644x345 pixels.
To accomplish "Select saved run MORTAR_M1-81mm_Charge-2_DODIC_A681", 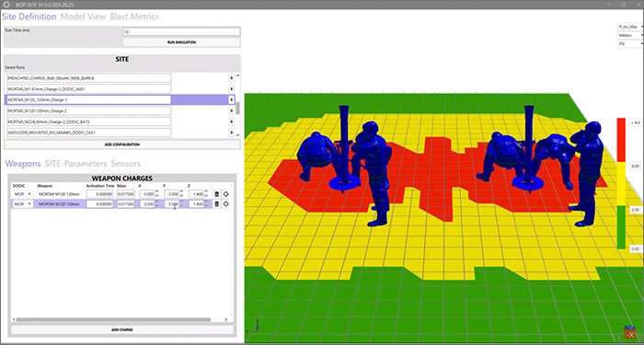I will pyautogui.click(x=88, y=88).
